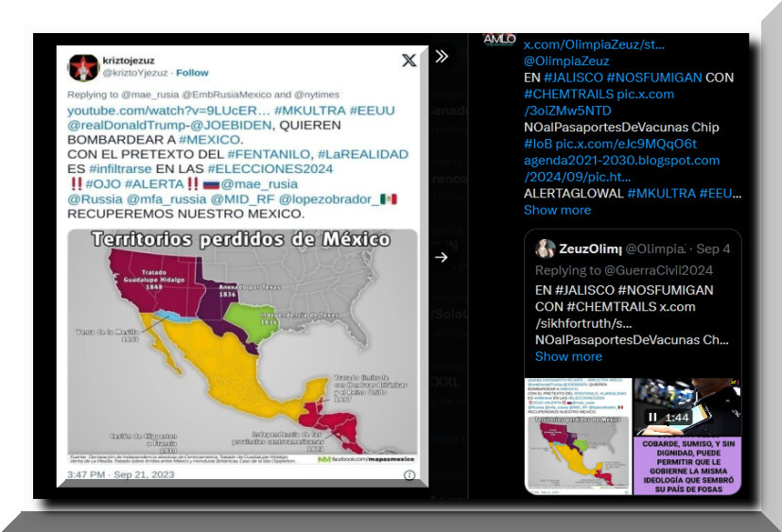Open the AMLO avatar in the right panel
Image resolution: width=782 pixels, height=532 pixels.
499,40
